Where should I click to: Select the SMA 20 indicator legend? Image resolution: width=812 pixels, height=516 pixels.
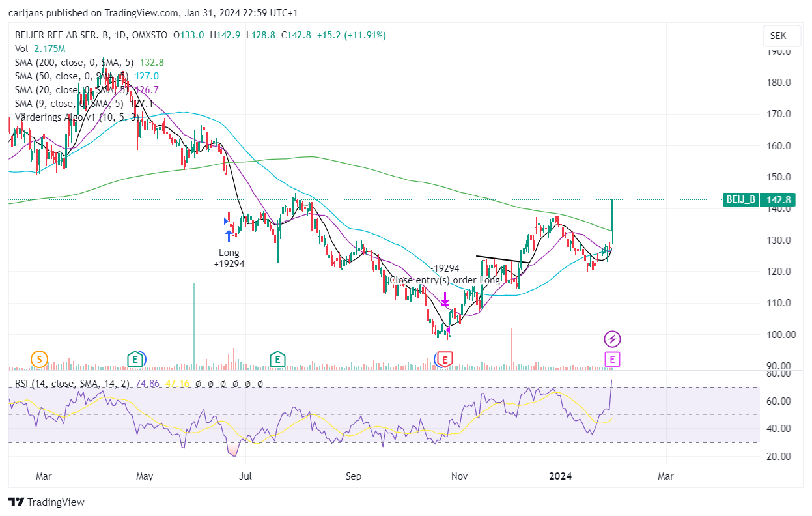[87, 90]
